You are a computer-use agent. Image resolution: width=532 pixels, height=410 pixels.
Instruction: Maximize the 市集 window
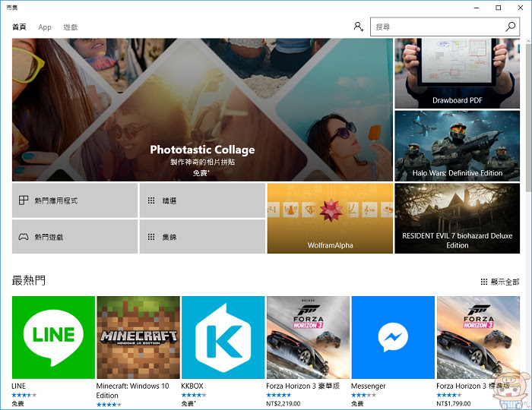pos(498,8)
